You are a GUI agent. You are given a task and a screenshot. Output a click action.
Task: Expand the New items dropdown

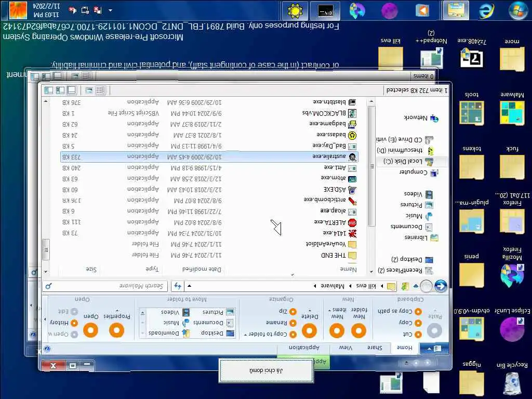(x=337, y=313)
